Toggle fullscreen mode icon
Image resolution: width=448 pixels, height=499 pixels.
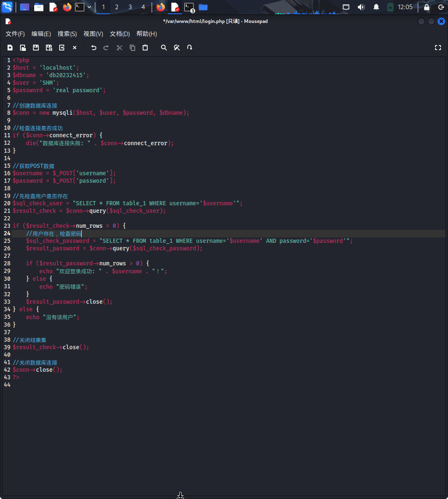point(438,48)
